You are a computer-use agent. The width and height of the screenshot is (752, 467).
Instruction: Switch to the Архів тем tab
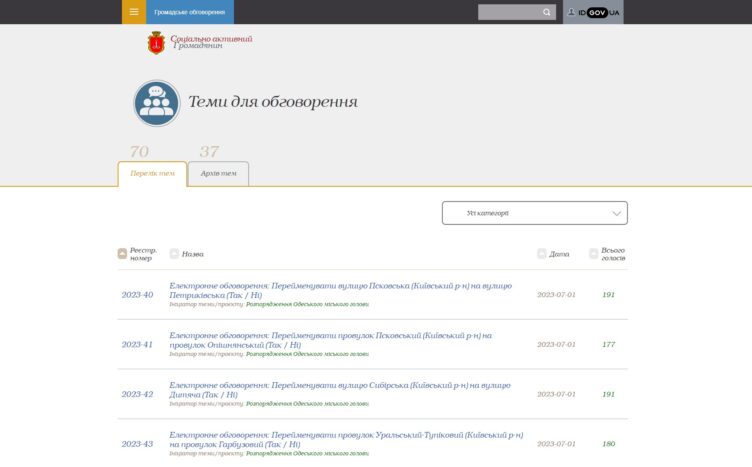click(218, 174)
